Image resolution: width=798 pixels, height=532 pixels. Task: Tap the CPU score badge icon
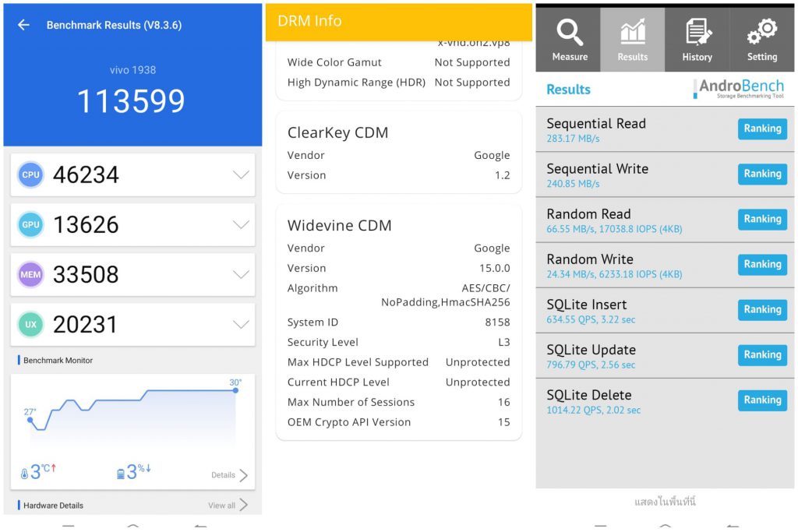(x=30, y=174)
